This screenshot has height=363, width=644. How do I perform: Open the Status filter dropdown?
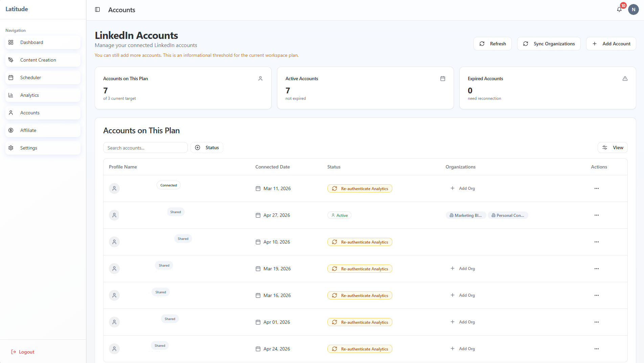coord(207,148)
